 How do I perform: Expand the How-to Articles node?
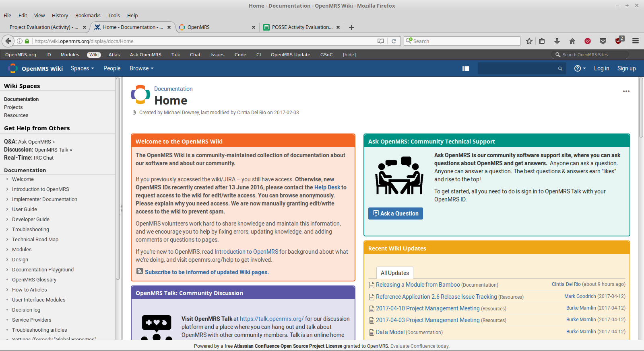[7, 289]
